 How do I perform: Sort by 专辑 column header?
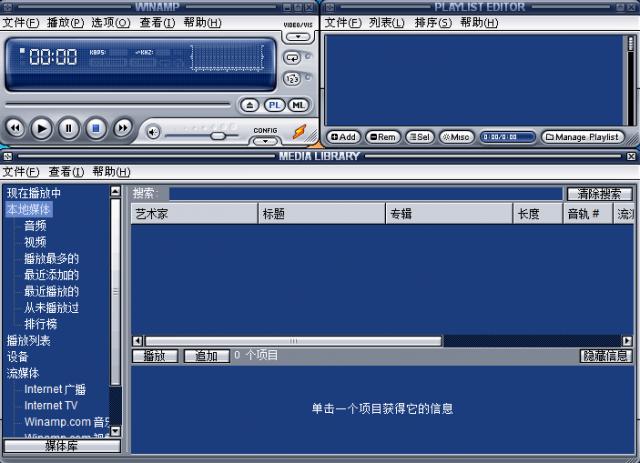(449, 214)
